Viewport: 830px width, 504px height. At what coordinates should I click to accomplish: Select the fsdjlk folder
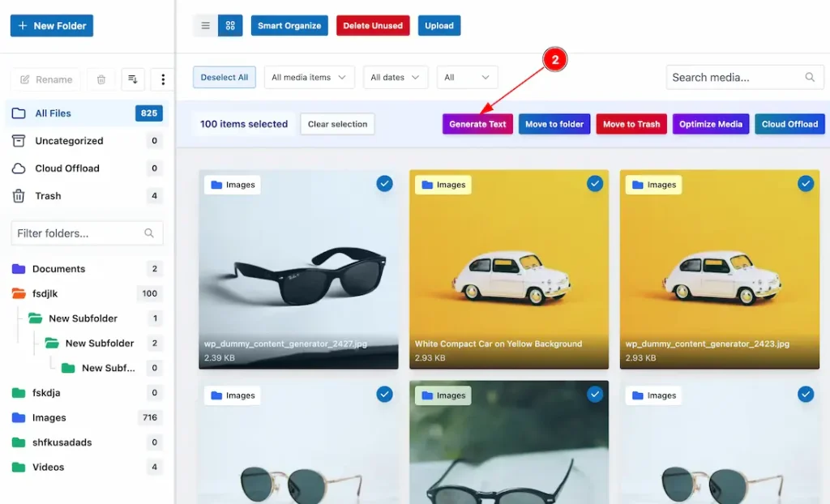point(87,293)
